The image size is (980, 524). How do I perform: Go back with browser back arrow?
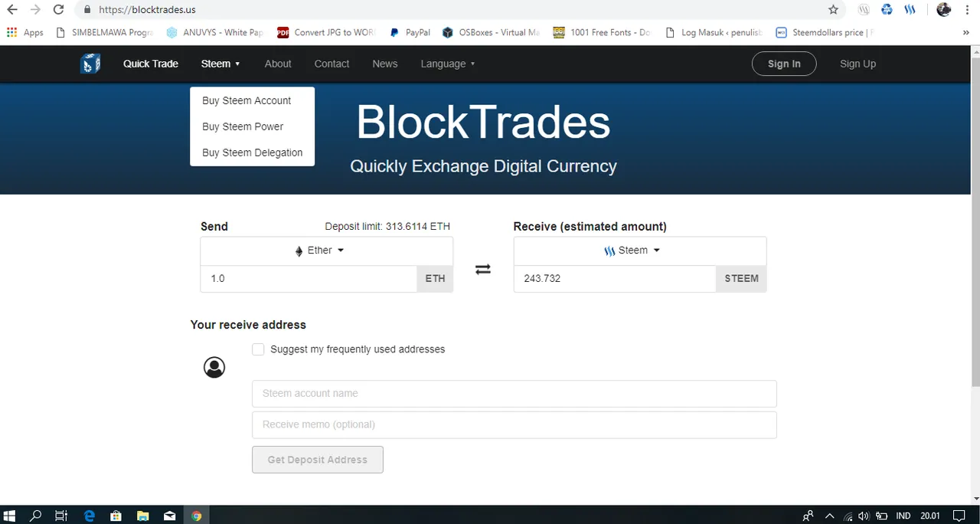(12, 10)
